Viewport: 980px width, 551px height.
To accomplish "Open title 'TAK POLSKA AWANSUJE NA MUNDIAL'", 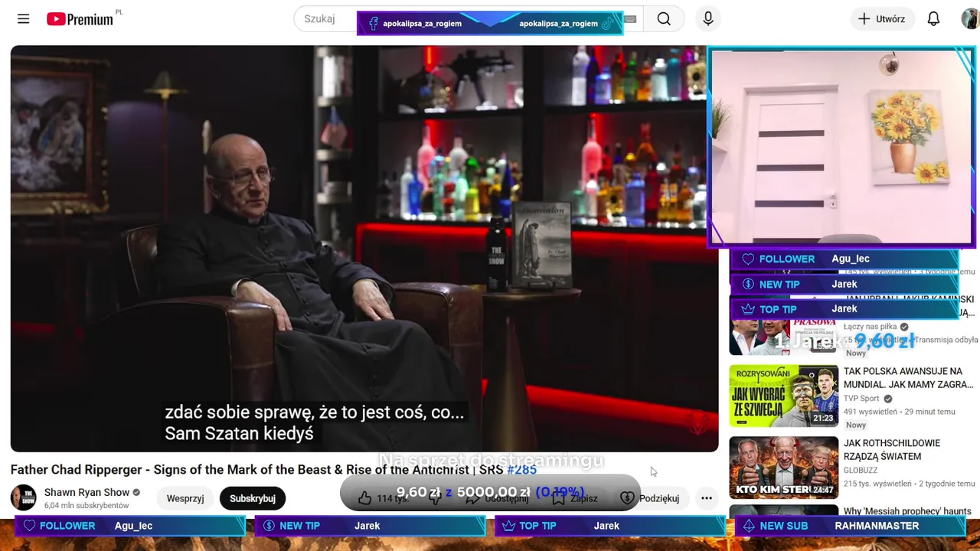I will pyautogui.click(x=908, y=378).
